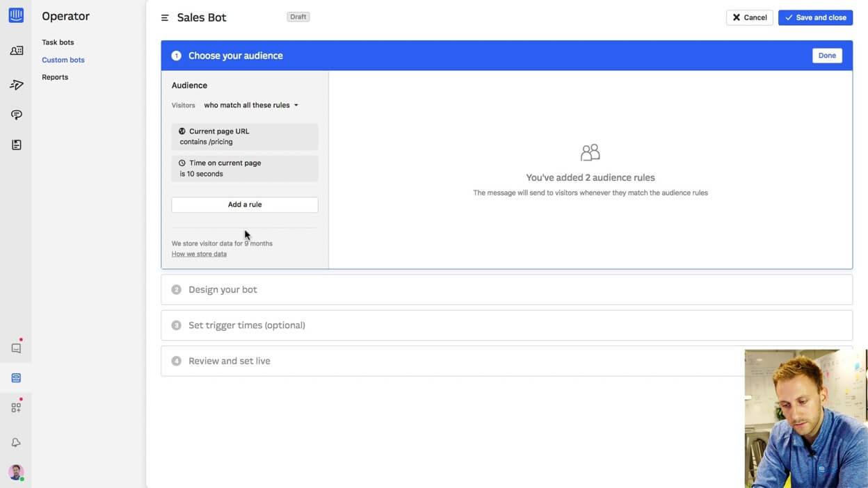Image resolution: width=868 pixels, height=488 pixels.
Task: Open the contacts icon in sidebar
Action: (16, 51)
